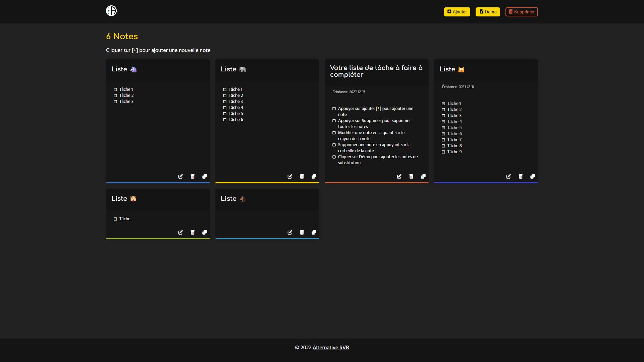Viewport: 644px width, 362px height.
Task: Check 'Appuyer sur ajouter [+]' task
Action: [334, 109]
